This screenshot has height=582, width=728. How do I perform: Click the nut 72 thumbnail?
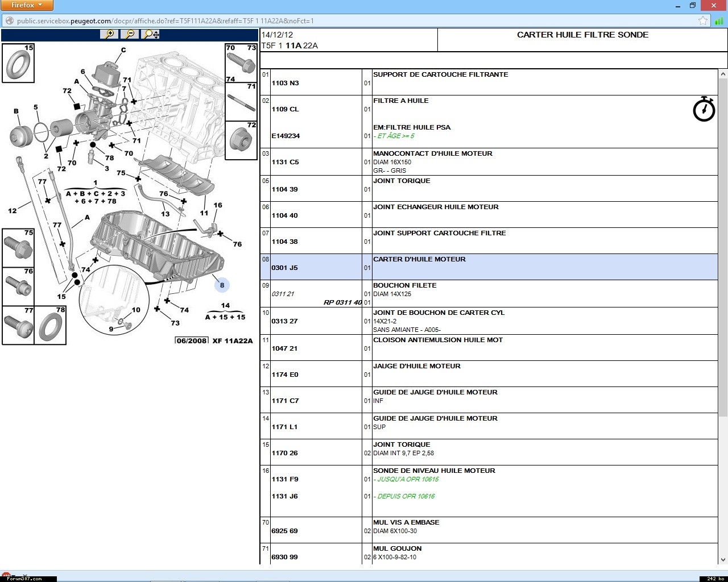pyautogui.click(x=241, y=140)
